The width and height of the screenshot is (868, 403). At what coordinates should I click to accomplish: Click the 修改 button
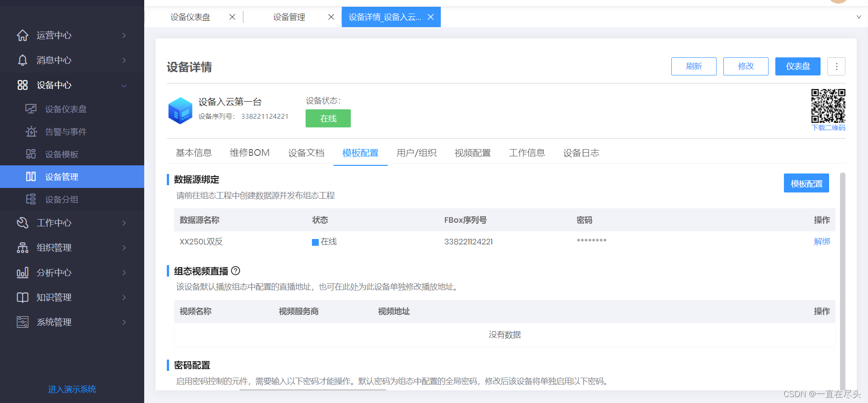point(746,66)
